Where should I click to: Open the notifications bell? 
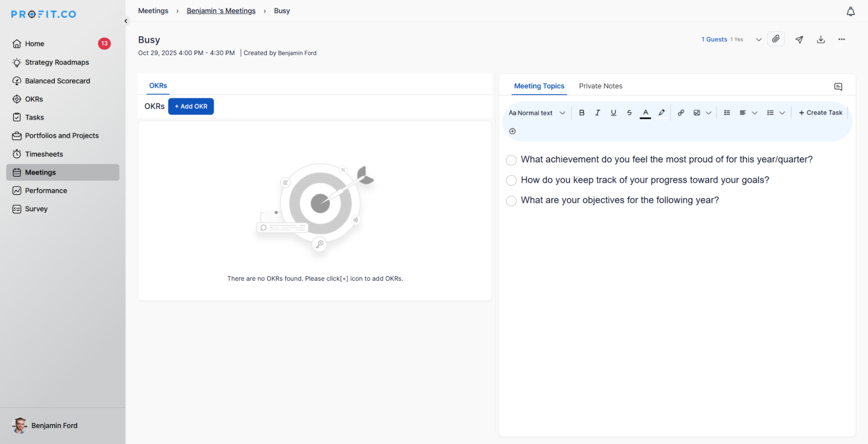850,12
